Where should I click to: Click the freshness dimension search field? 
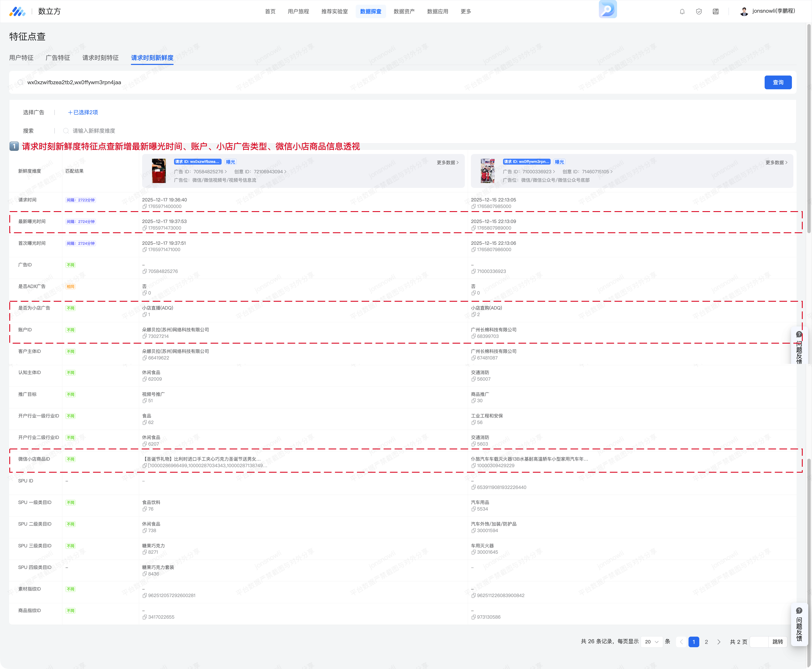(94, 131)
